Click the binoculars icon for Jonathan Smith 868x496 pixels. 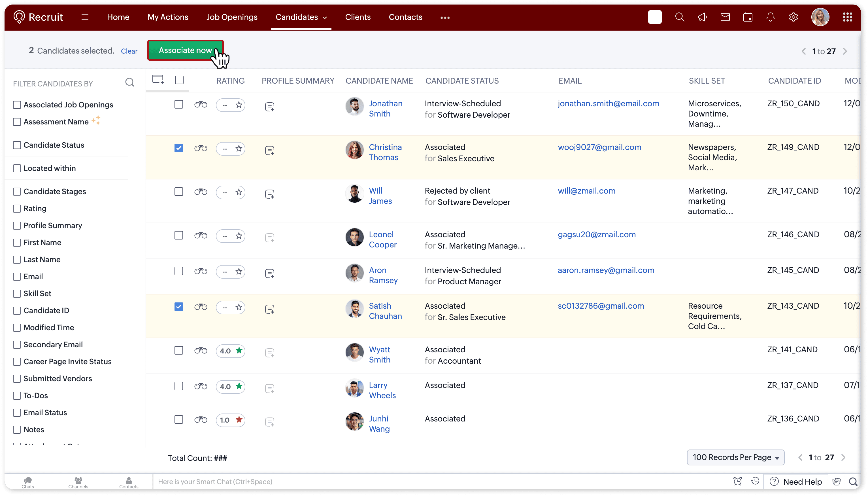click(x=201, y=105)
